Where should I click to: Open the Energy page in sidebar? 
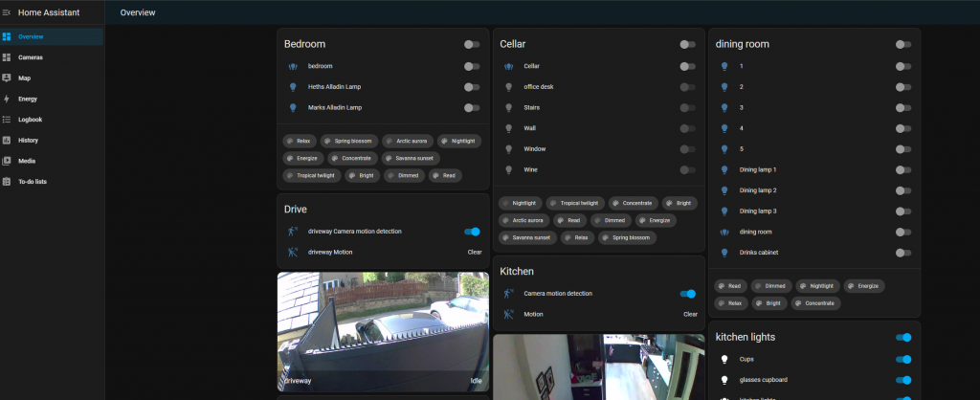pyautogui.click(x=52, y=99)
